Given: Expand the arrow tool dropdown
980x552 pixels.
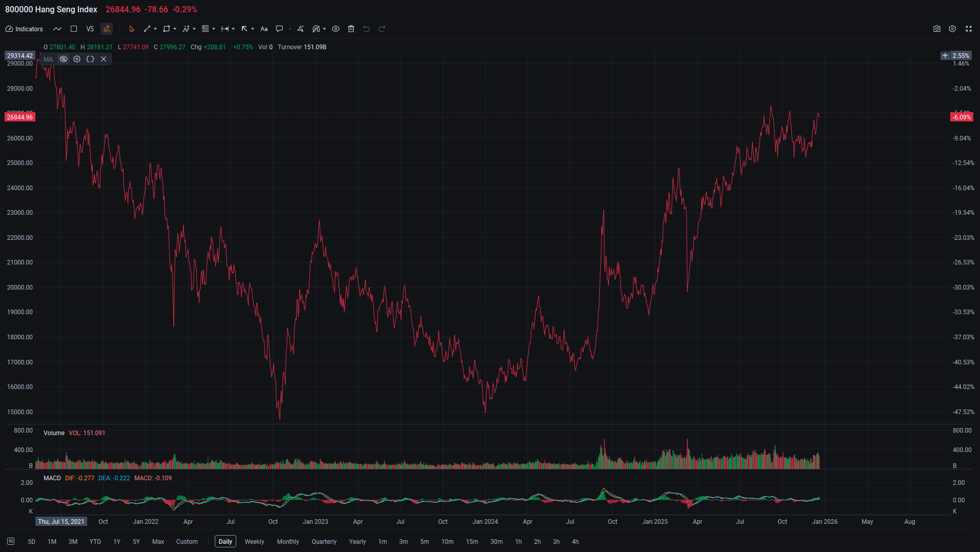Looking at the screenshot, I should pyautogui.click(x=253, y=29).
